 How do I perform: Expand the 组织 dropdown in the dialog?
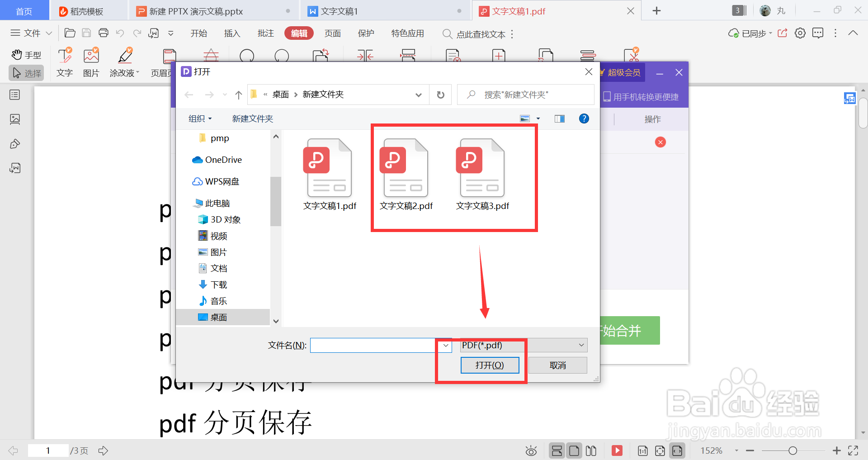(x=200, y=119)
